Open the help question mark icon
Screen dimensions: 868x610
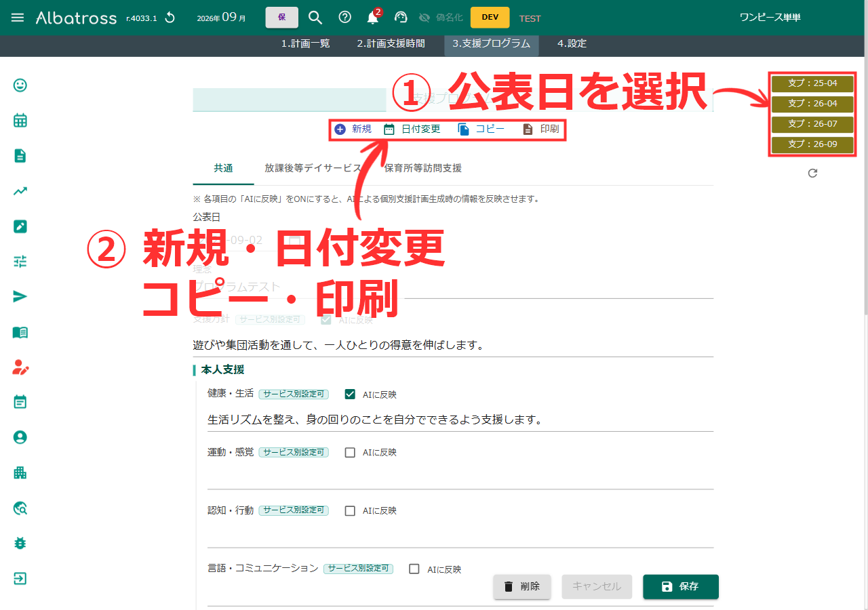[344, 18]
